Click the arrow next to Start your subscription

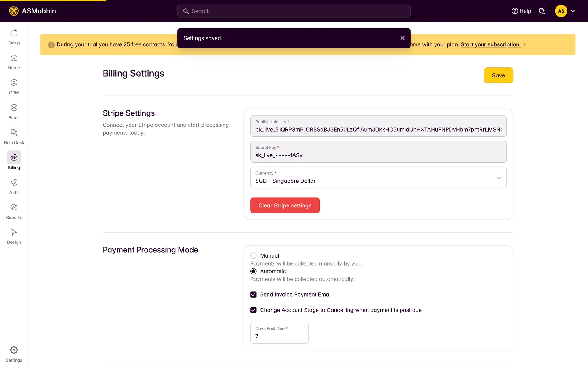tap(525, 45)
